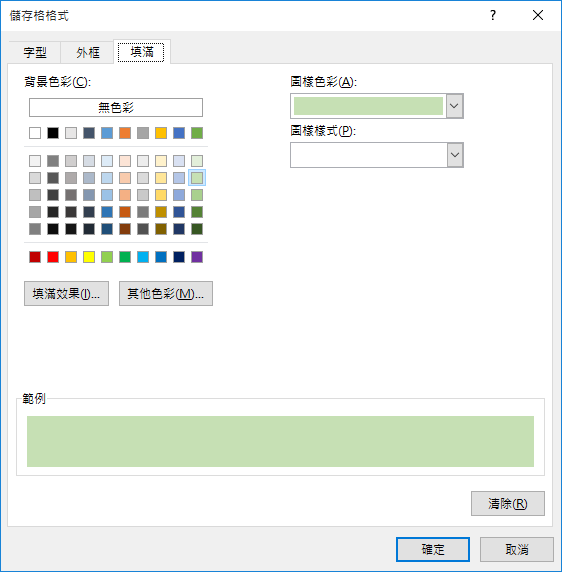Screen dimensions: 562x572
Task: Confirm with the 確定 button
Action: pos(433,549)
